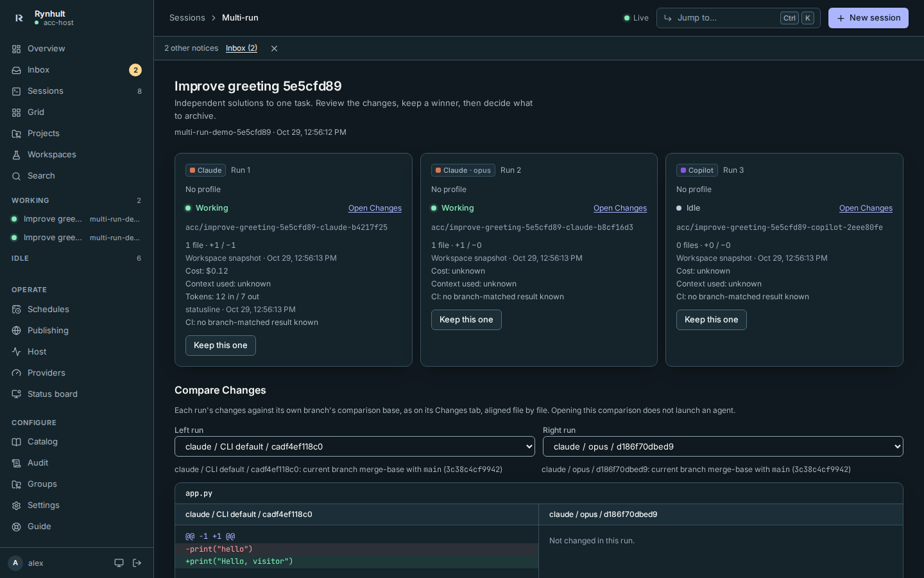Click the Guide lifebuoy icon
The width and height of the screenshot is (924, 578).
[x=16, y=527]
